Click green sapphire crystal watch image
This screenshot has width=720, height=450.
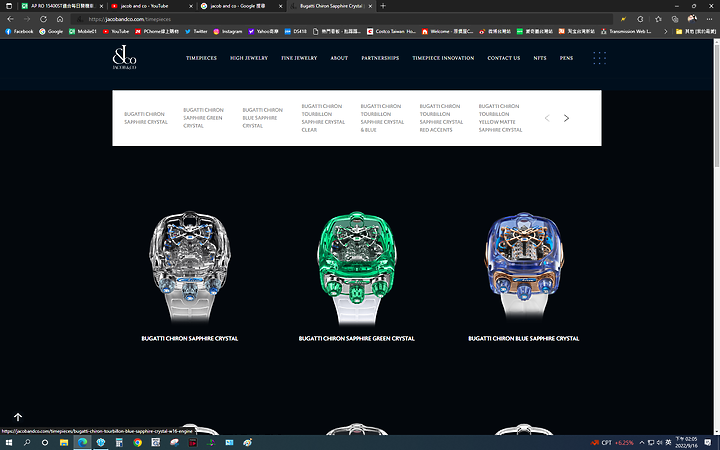point(357,266)
